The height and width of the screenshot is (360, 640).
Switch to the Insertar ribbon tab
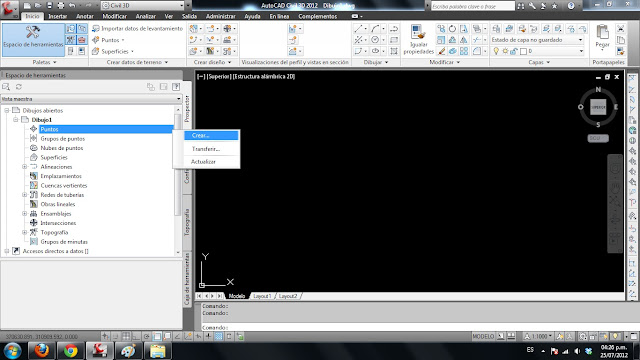click(x=58, y=16)
